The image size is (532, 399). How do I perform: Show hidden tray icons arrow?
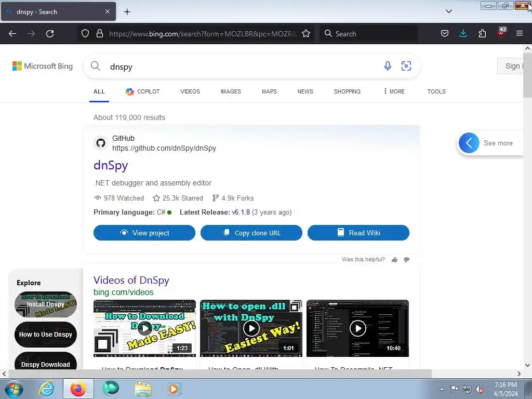point(442,389)
